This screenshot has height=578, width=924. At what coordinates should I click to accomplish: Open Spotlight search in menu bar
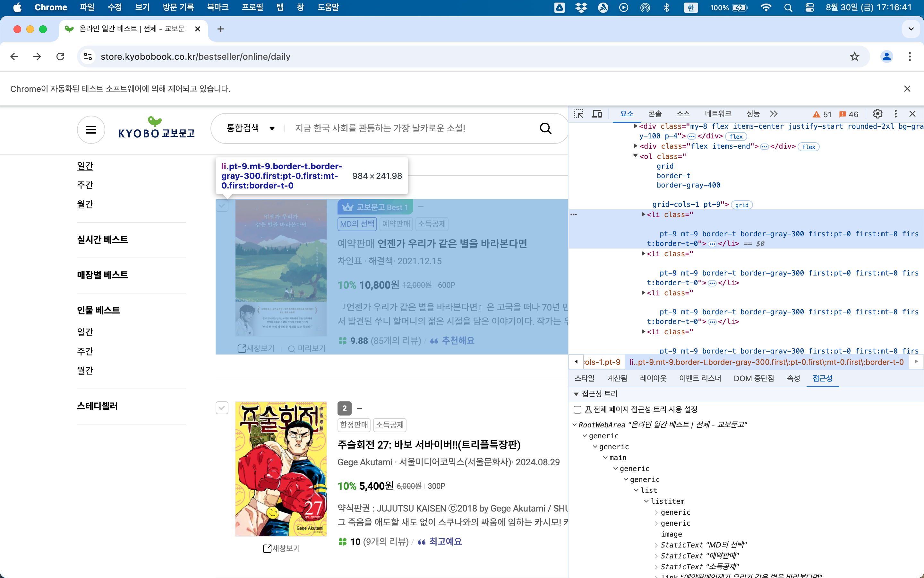(788, 8)
